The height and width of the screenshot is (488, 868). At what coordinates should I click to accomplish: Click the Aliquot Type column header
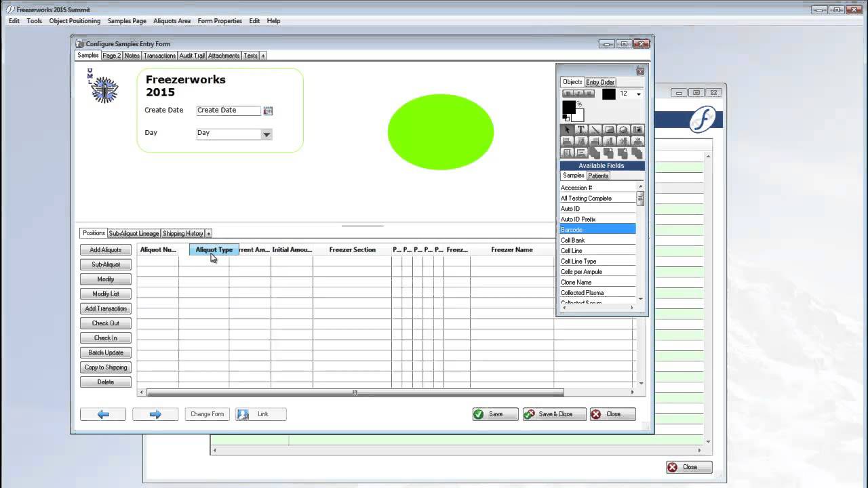coord(214,249)
